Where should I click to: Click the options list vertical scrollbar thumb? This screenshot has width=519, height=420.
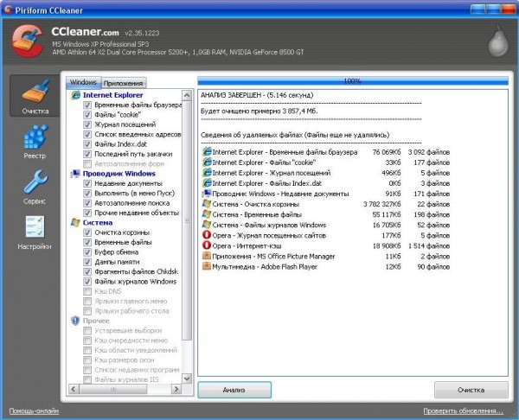(x=187, y=220)
